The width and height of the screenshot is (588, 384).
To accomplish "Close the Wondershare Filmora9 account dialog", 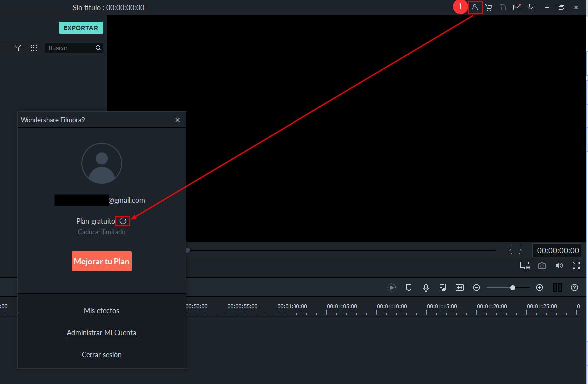I will [x=177, y=120].
